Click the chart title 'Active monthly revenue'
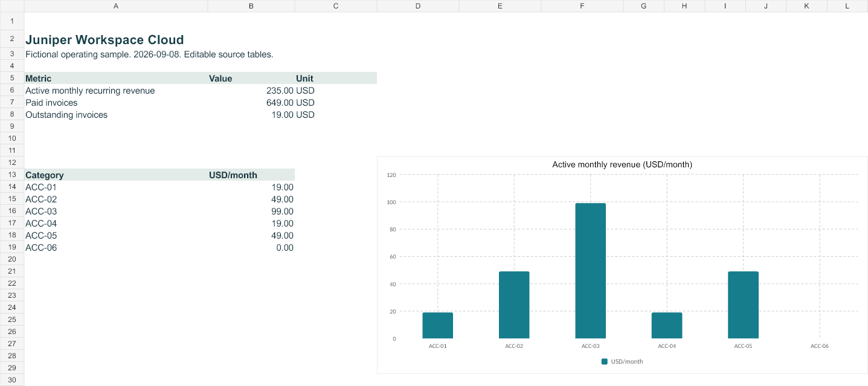868x386 pixels. pos(622,164)
